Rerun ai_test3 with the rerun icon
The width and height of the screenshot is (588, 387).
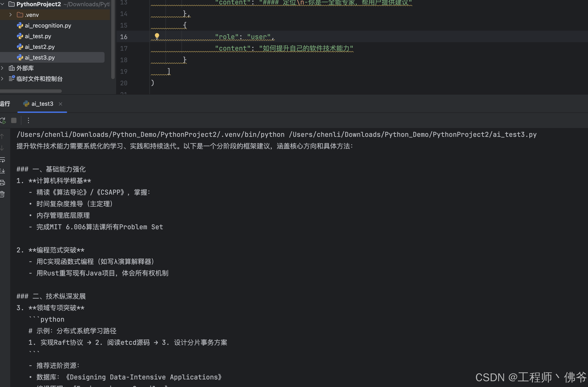click(x=3, y=121)
